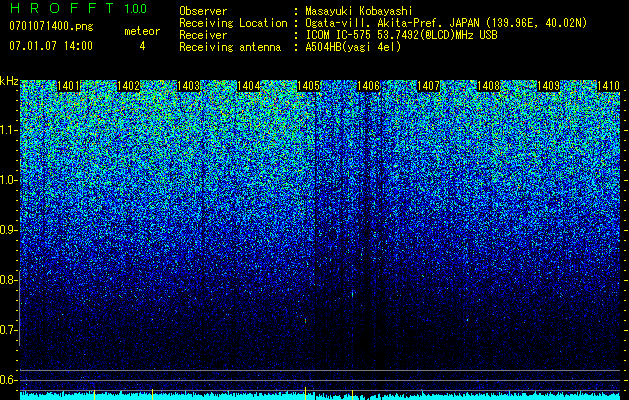Click the 1.1 kHz axis label
This screenshot has width=629, height=400.
(8, 130)
